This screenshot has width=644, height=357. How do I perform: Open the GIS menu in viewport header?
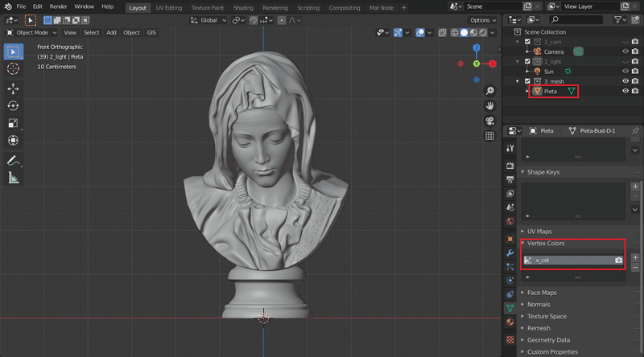pyautogui.click(x=151, y=32)
